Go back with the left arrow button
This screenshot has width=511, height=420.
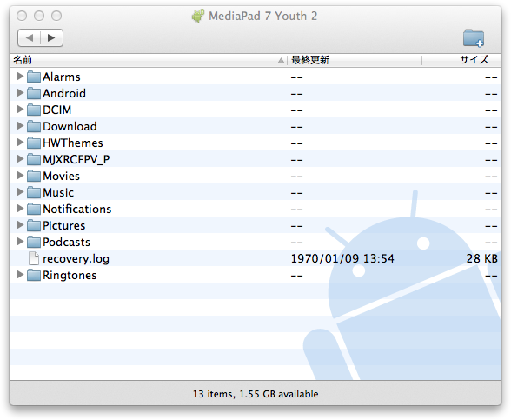coord(29,38)
